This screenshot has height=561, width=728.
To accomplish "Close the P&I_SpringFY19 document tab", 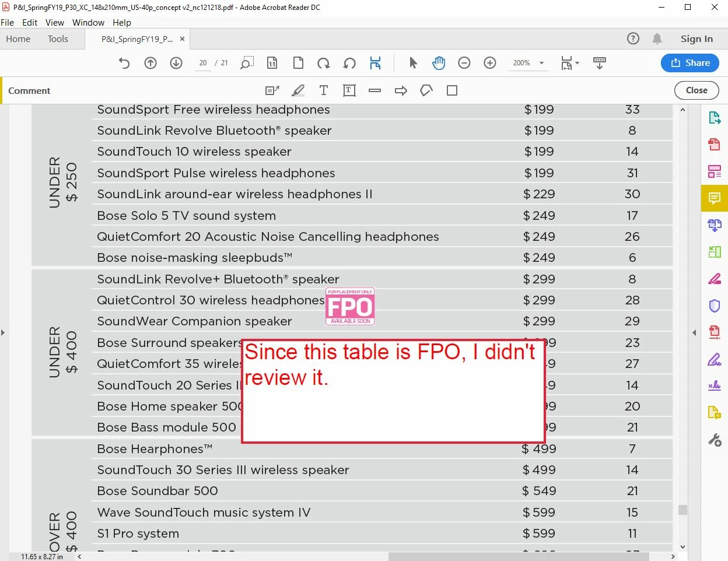I will (x=182, y=39).
